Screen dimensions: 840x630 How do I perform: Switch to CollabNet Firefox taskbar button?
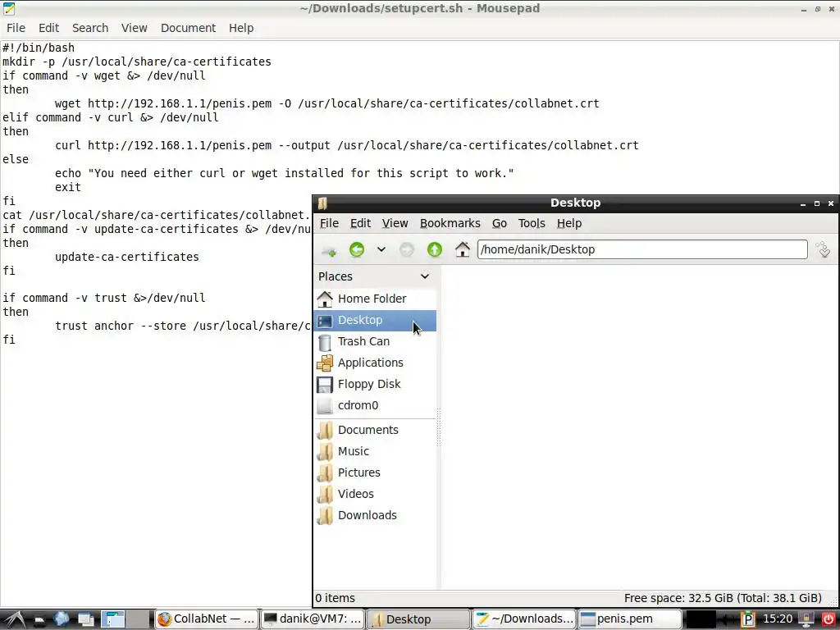tap(206, 619)
